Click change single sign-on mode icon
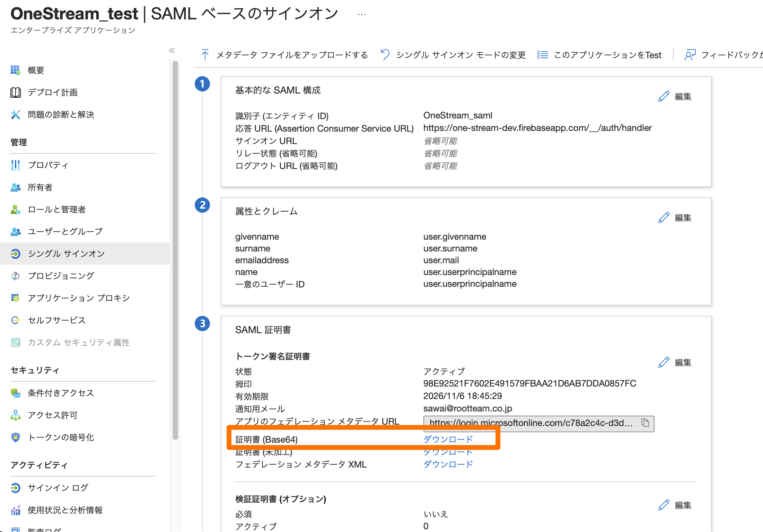The height and width of the screenshot is (532, 763). point(385,55)
